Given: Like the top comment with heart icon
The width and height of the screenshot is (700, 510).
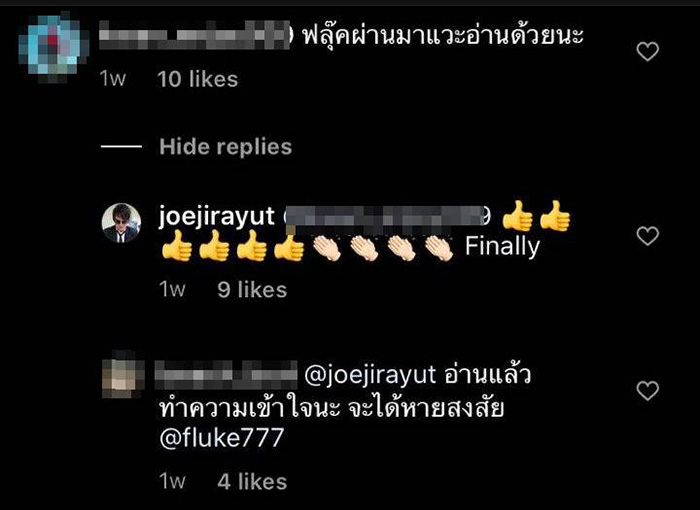Looking at the screenshot, I should coord(647,51).
